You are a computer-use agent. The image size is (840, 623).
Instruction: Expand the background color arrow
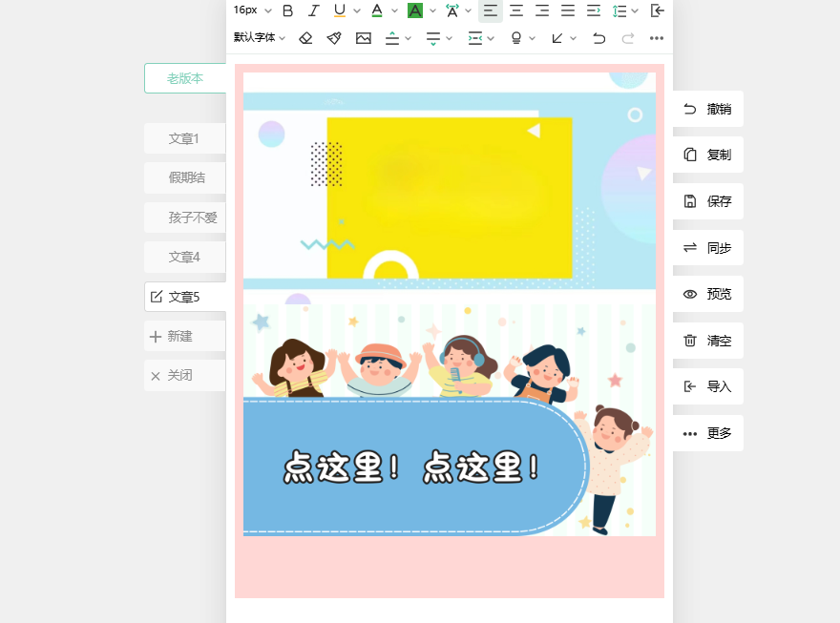432,10
